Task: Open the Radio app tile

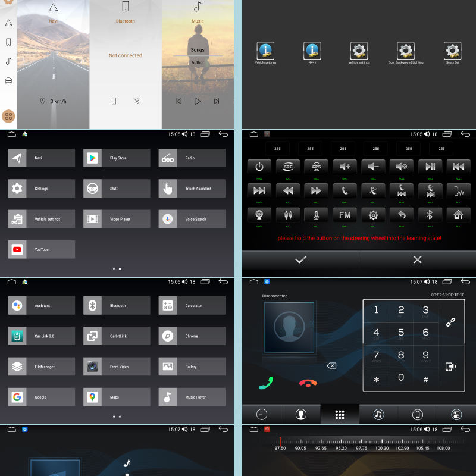Action: tap(192, 158)
